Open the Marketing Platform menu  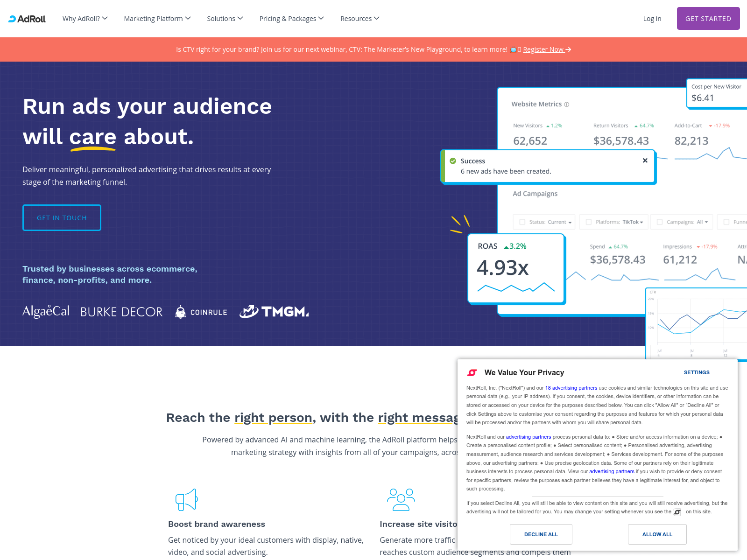tap(157, 19)
